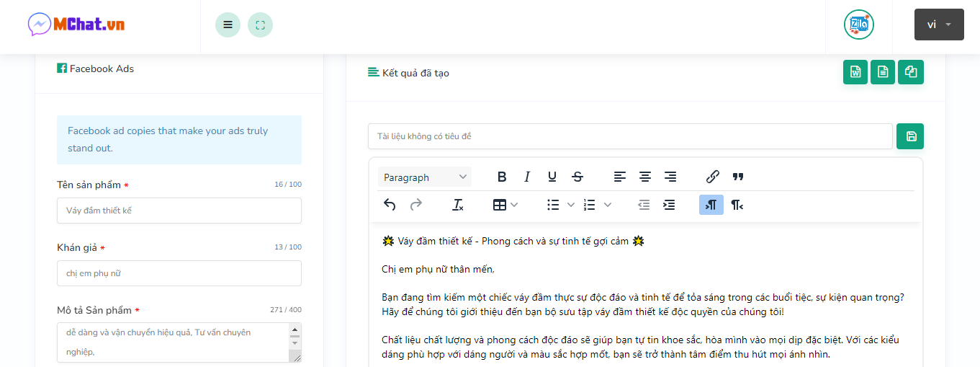Viewport: 980px width, 367px height.
Task: Click the product description scrollbar up arrow
Action: tap(294, 330)
